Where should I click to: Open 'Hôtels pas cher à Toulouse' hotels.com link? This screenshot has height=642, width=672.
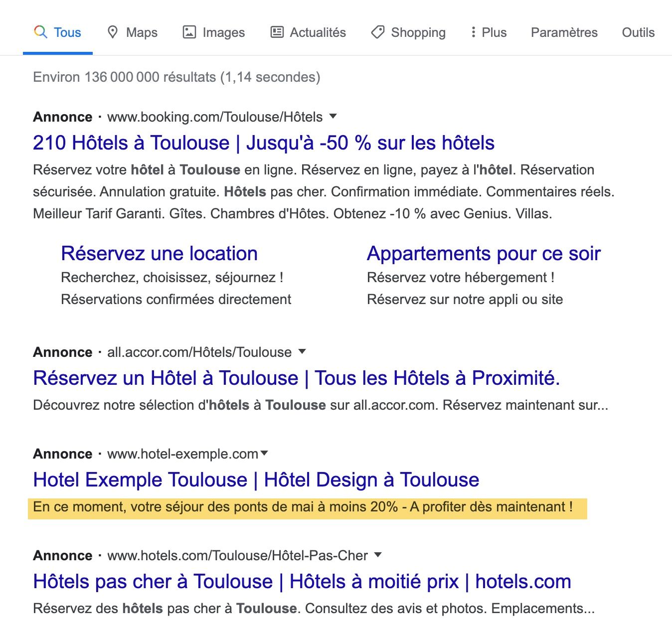coord(302,582)
